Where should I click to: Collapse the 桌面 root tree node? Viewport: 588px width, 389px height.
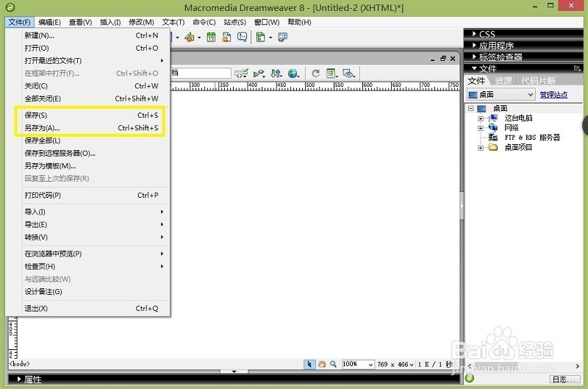pos(471,108)
